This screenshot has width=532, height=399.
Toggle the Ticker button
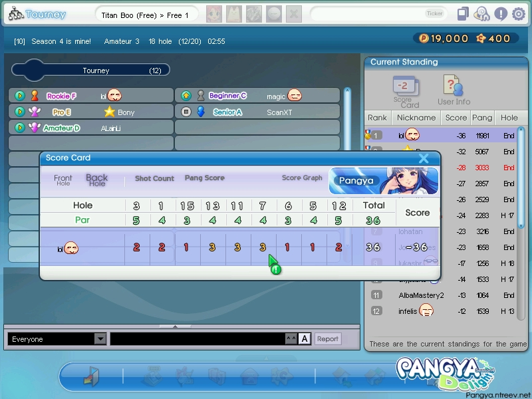click(x=434, y=13)
